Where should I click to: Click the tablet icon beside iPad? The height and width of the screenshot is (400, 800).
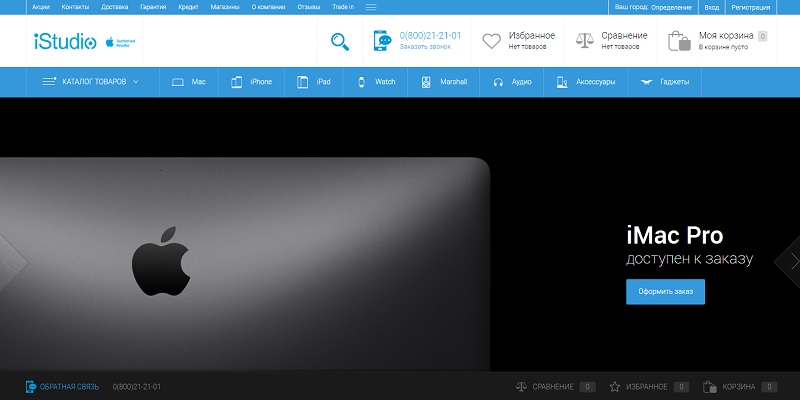(303, 82)
